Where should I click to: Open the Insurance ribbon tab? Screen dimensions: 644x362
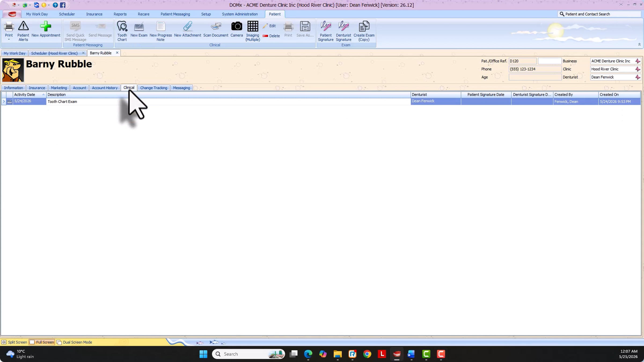[94, 14]
